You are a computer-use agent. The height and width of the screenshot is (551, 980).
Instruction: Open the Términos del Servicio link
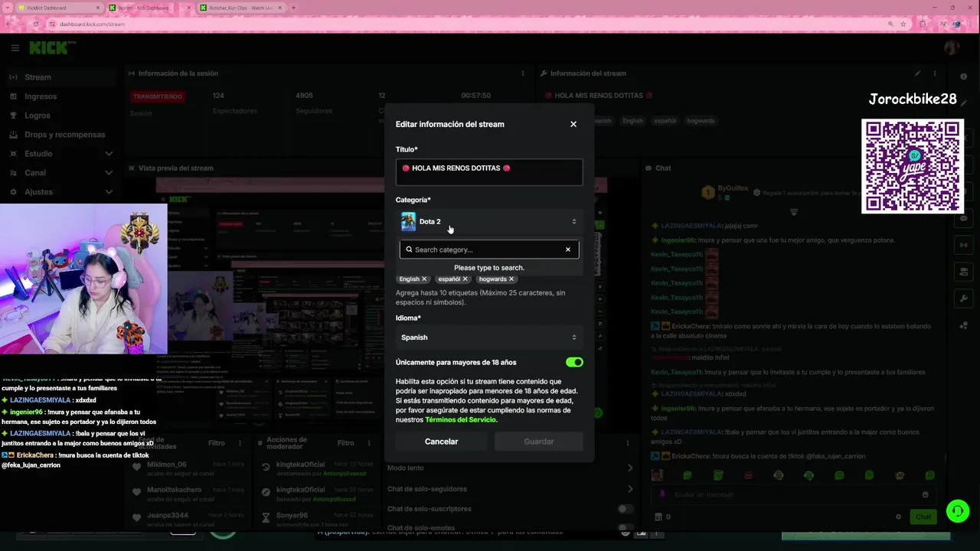461,419
